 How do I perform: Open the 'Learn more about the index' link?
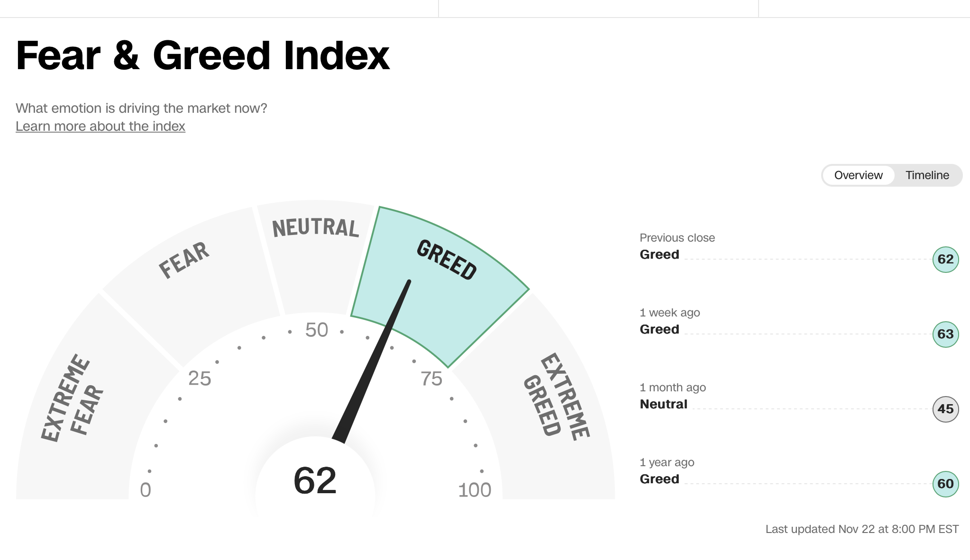pos(100,126)
